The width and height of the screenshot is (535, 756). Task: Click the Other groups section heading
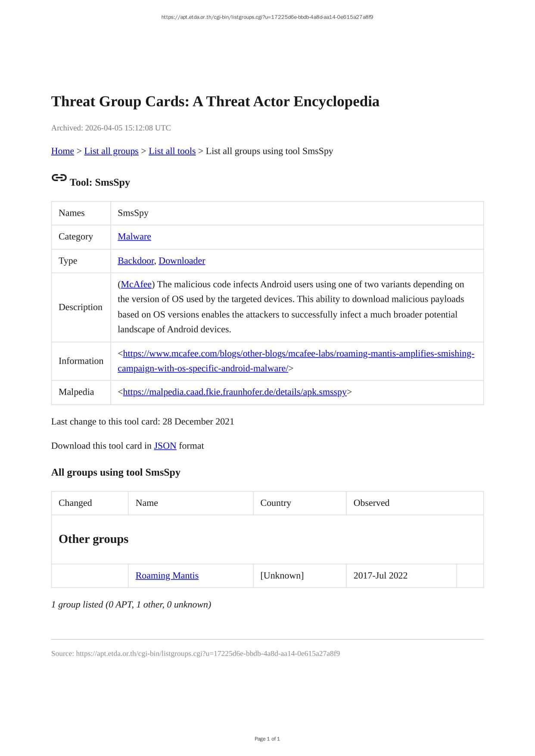tap(93, 539)
